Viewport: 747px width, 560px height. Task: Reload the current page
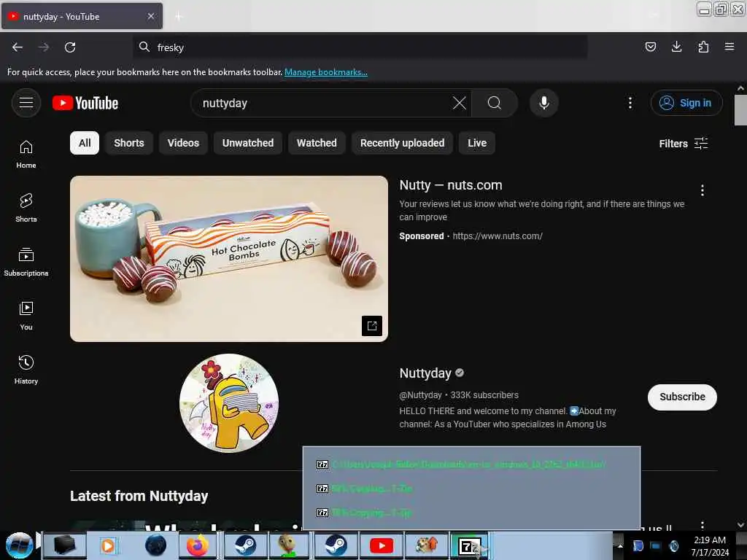click(70, 47)
